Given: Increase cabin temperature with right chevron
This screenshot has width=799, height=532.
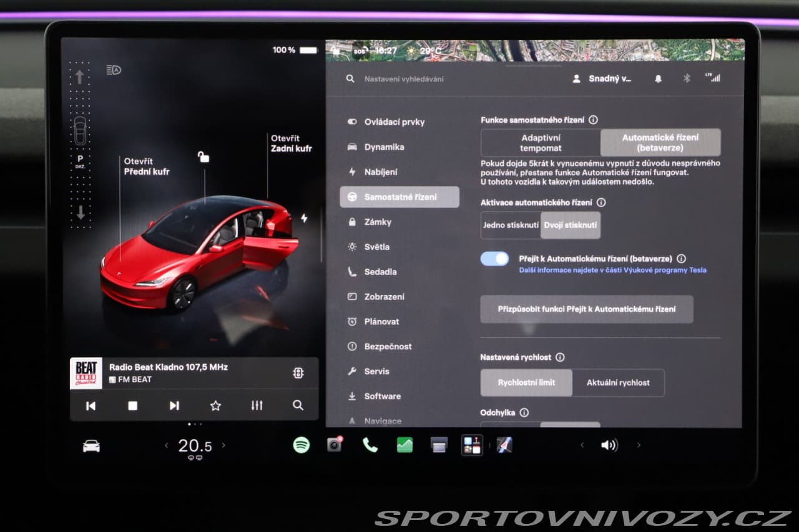Looking at the screenshot, I should (x=223, y=445).
